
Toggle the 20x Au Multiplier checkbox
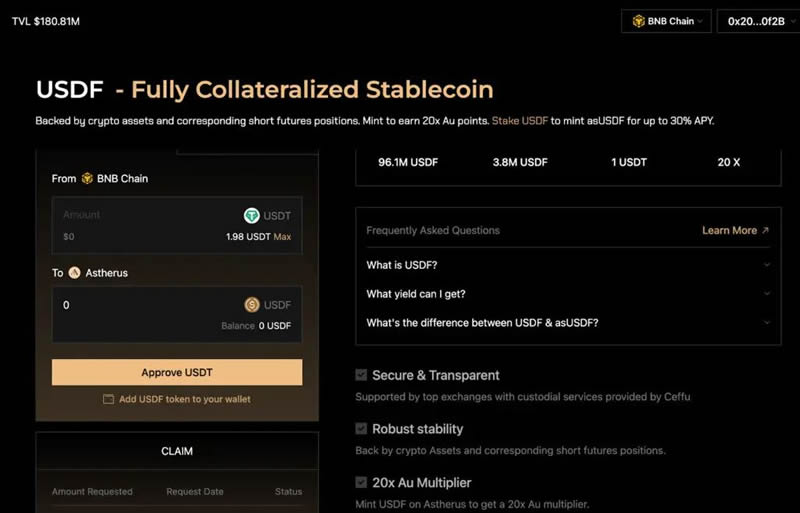361,482
